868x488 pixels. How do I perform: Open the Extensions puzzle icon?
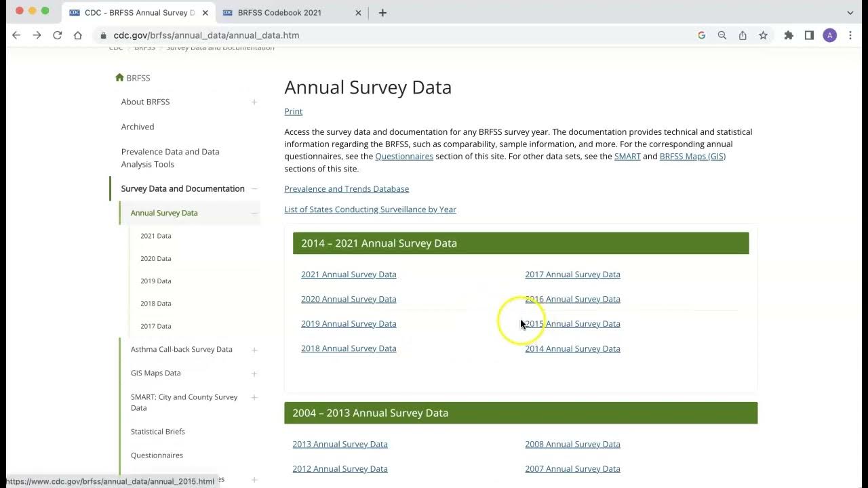[x=789, y=35]
